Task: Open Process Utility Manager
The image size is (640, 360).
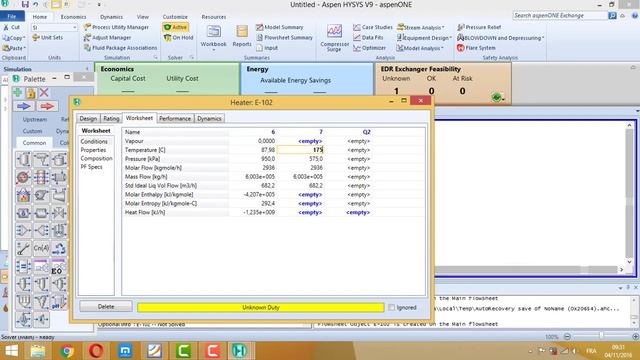Action: (x=116, y=27)
